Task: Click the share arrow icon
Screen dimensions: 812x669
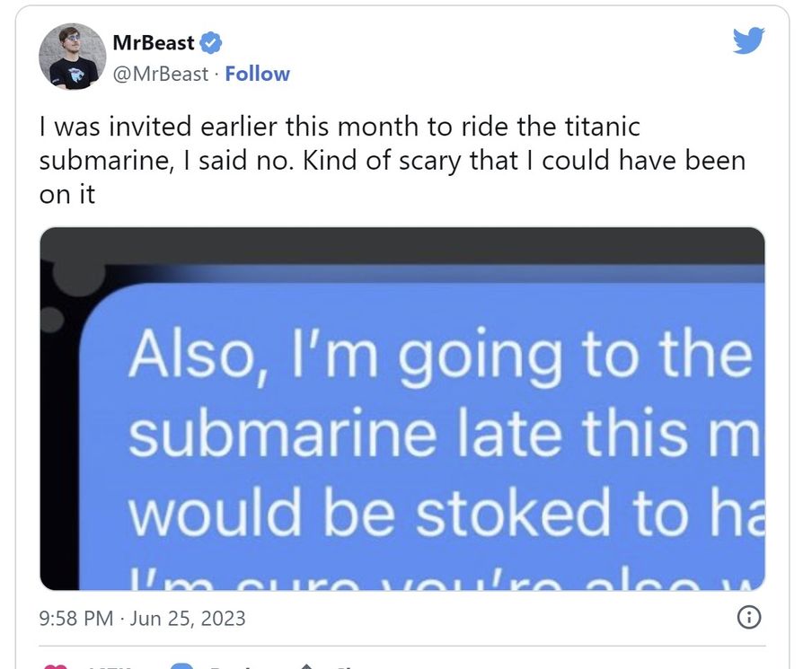Action: 306,666
